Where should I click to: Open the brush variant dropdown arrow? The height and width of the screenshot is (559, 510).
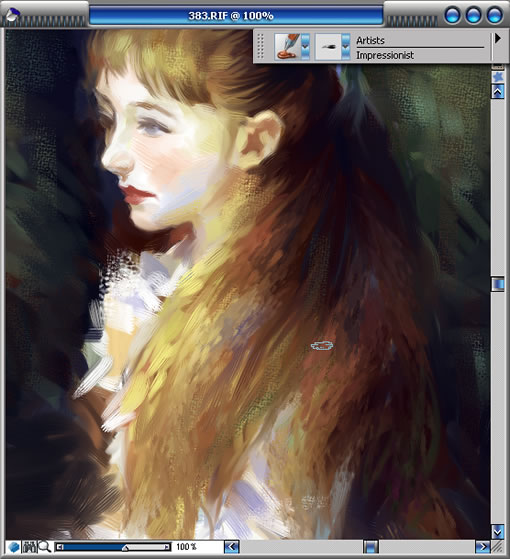point(346,47)
